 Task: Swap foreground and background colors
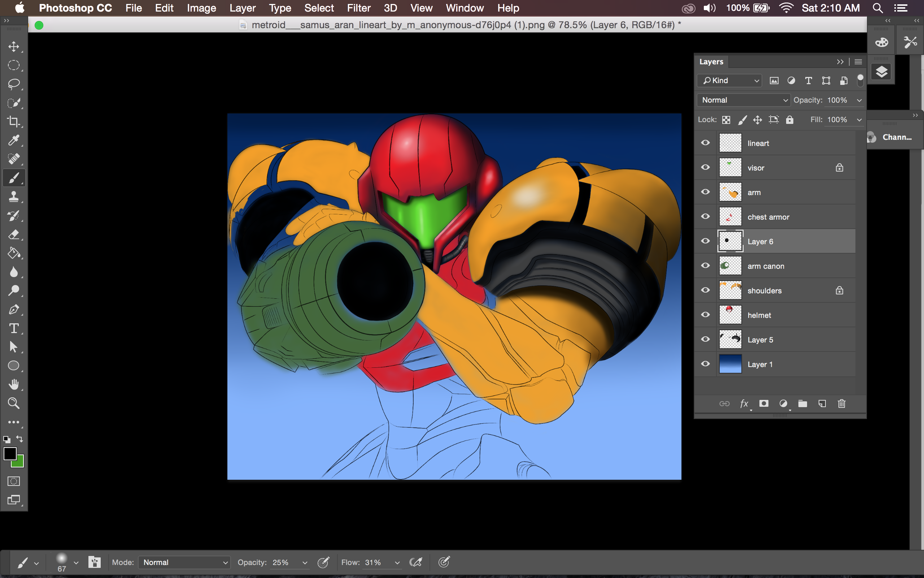pyautogui.click(x=19, y=439)
